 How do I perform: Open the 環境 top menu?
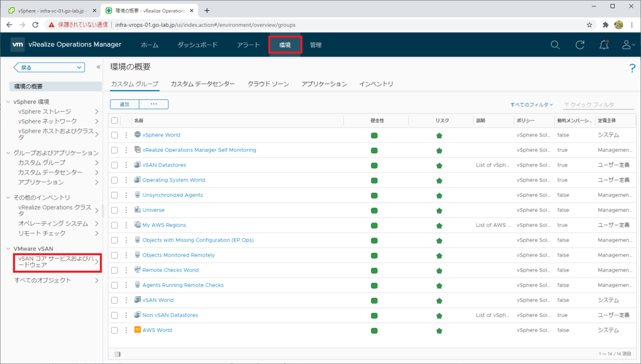(x=285, y=45)
